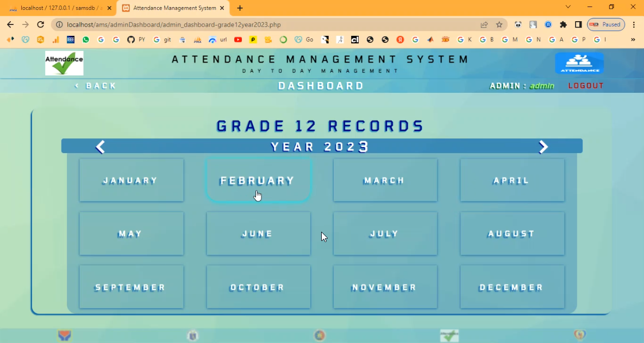Open the green ring bookmark icon
Viewport: 644px width, 343px height.
(x=283, y=40)
